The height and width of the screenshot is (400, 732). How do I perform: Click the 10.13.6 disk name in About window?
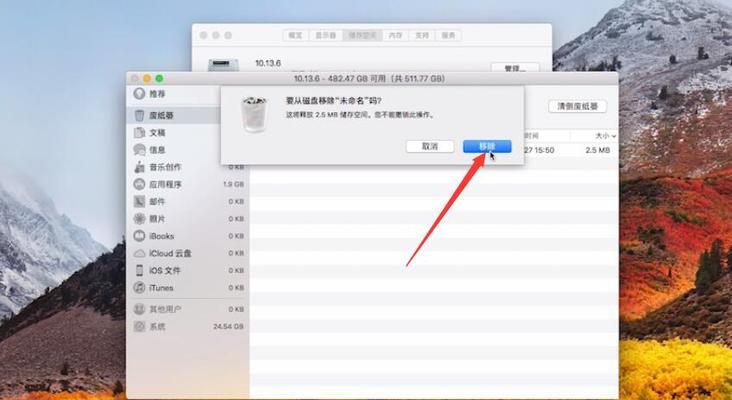268,63
